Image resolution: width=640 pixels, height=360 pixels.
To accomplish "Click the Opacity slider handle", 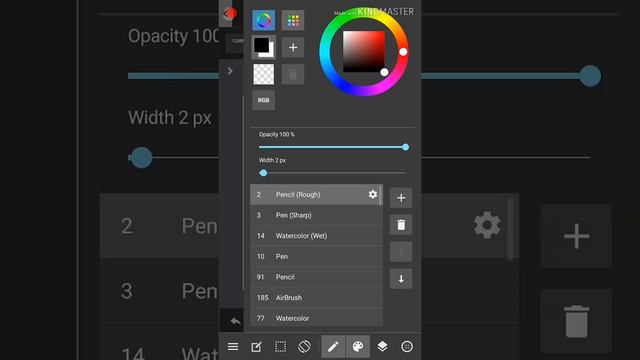I will point(405,147).
